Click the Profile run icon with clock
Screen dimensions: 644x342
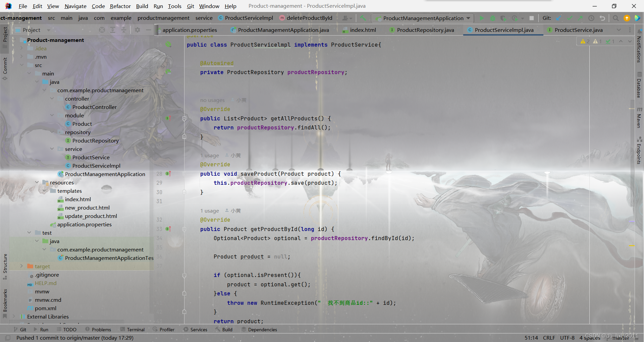(515, 18)
